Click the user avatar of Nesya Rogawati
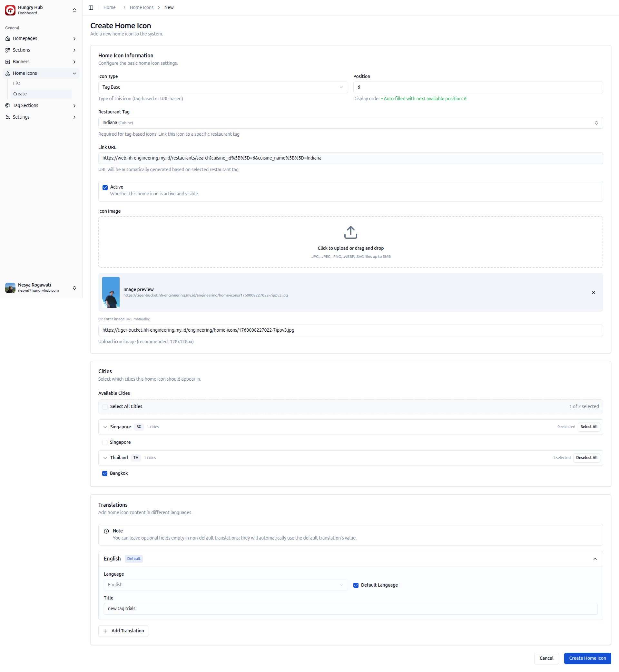Viewport: 619px width, 672px height. [x=10, y=287]
